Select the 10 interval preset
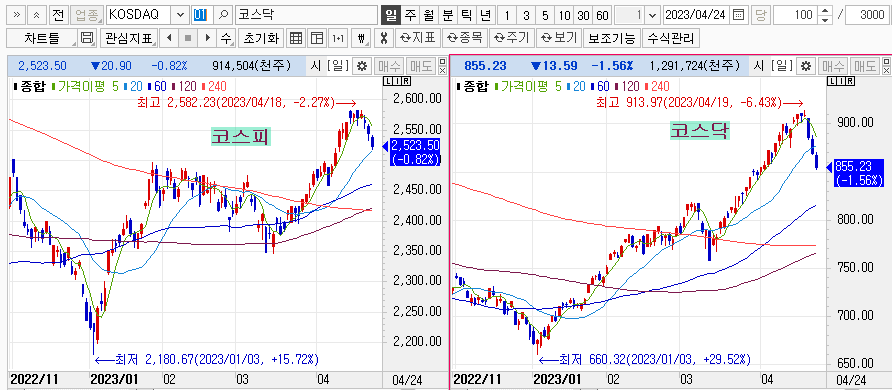892x390 pixels. point(564,15)
